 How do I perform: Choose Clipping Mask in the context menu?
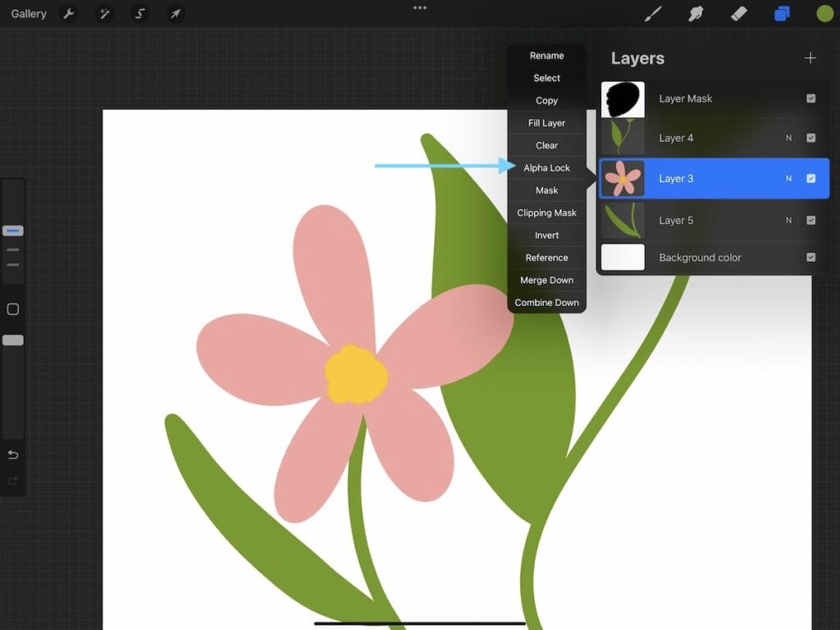pyautogui.click(x=546, y=212)
